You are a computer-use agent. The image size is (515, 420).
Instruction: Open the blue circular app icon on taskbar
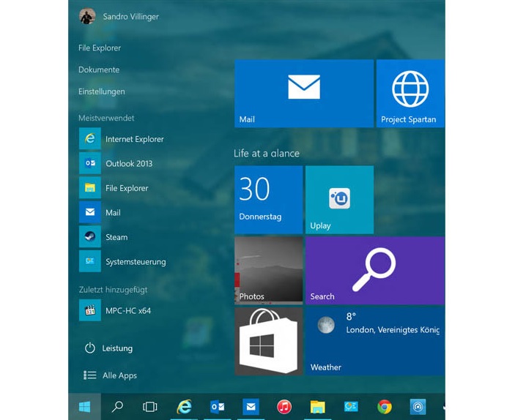(x=418, y=407)
